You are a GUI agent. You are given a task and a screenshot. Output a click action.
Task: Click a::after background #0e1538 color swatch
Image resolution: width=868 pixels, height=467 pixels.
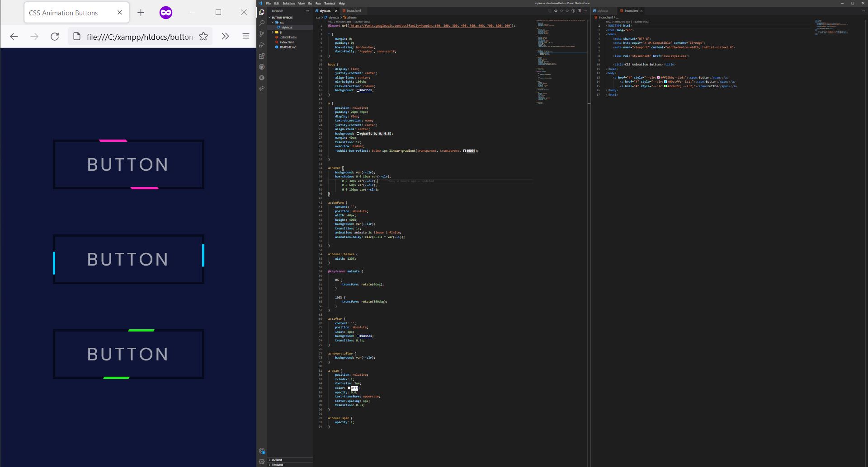click(x=358, y=336)
